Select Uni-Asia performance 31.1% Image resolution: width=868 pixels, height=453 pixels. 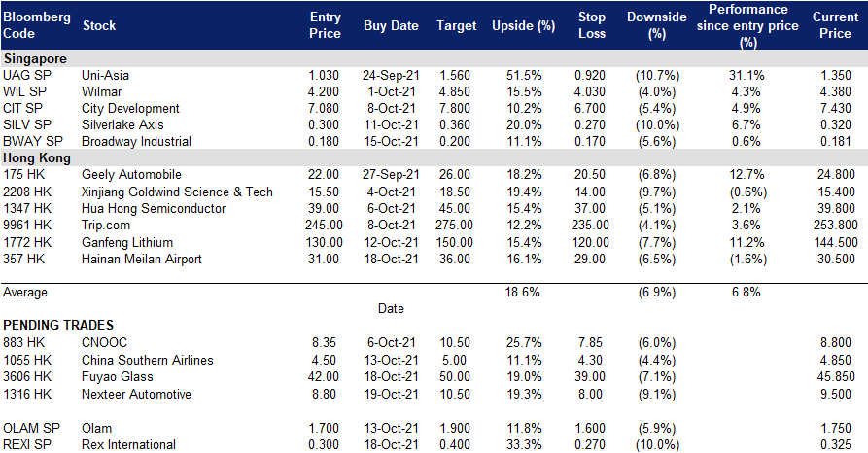(746, 75)
